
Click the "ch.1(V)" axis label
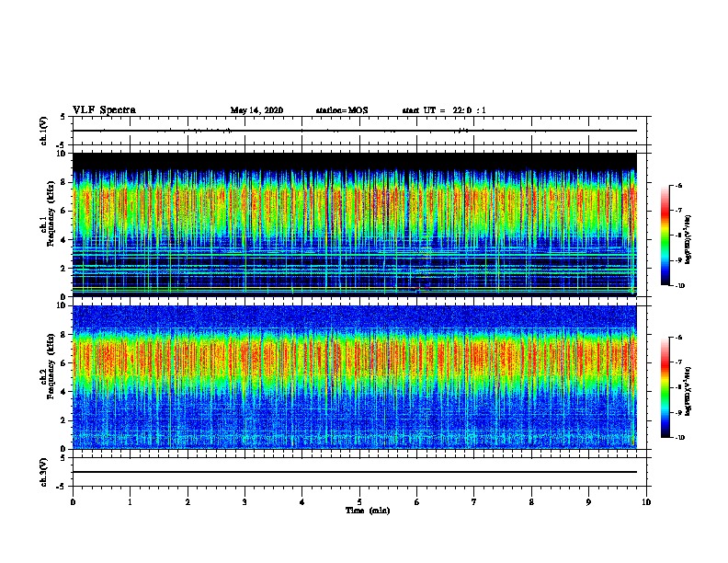click(43, 131)
